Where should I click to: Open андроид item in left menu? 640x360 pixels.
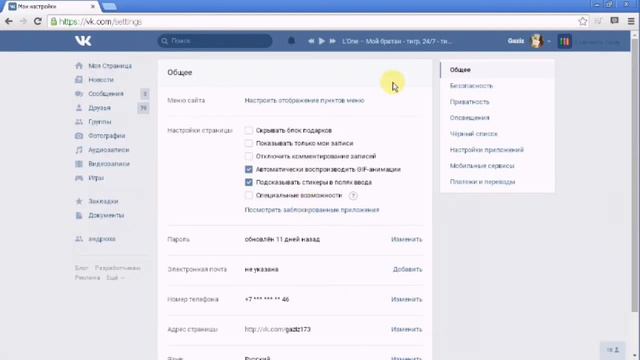(102, 239)
